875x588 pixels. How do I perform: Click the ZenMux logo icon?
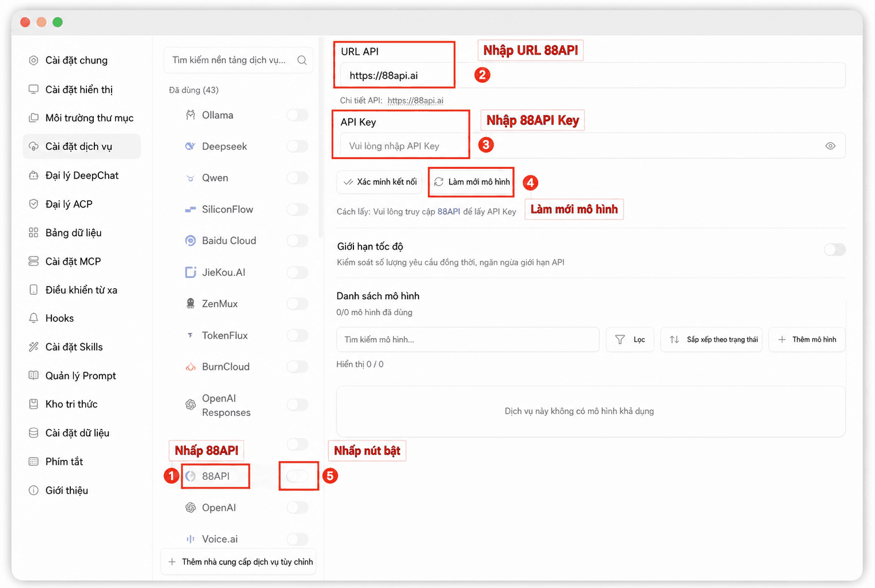pyautogui.click(x=190, y=304)
